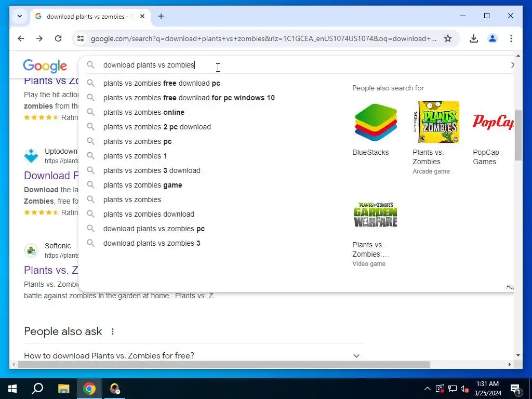532x399 pixels.
Task: Open the Garden Warfare thumbnail
Action: tap(375, 215)
